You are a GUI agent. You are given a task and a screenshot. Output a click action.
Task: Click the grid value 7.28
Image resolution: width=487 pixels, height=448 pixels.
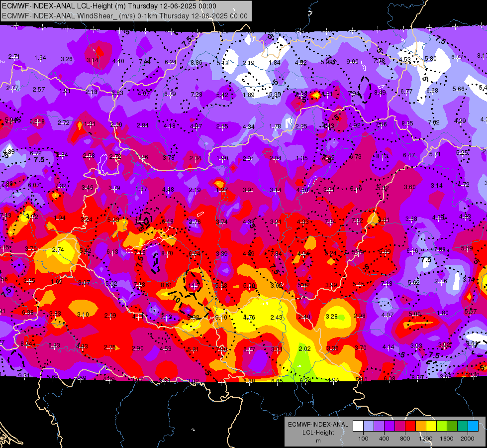(x=196, y=94)
